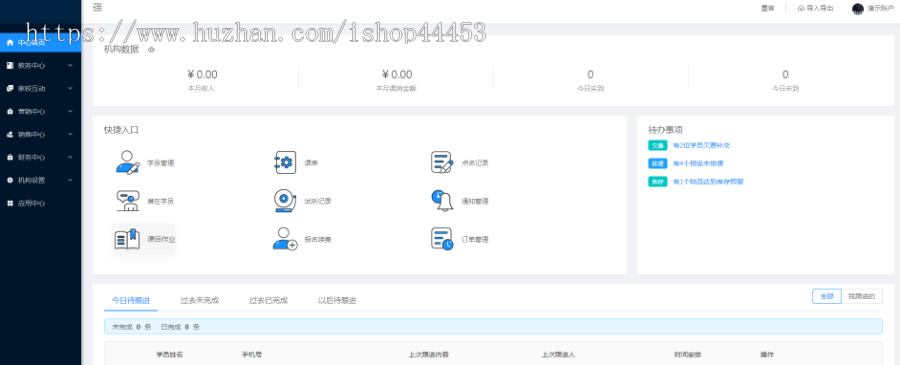The width and height of the screenshot is (900, 365).
Task: Switch to the 今日待跟进 tab
Action: coord(131,300)
